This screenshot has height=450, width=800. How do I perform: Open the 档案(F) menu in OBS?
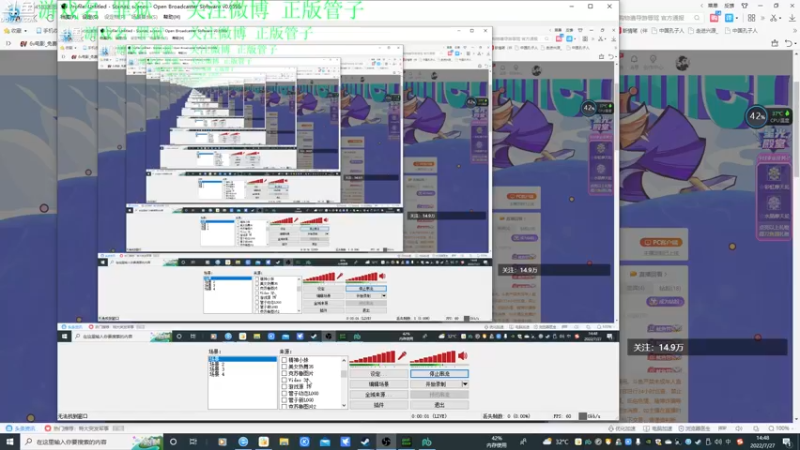point(68,17)
